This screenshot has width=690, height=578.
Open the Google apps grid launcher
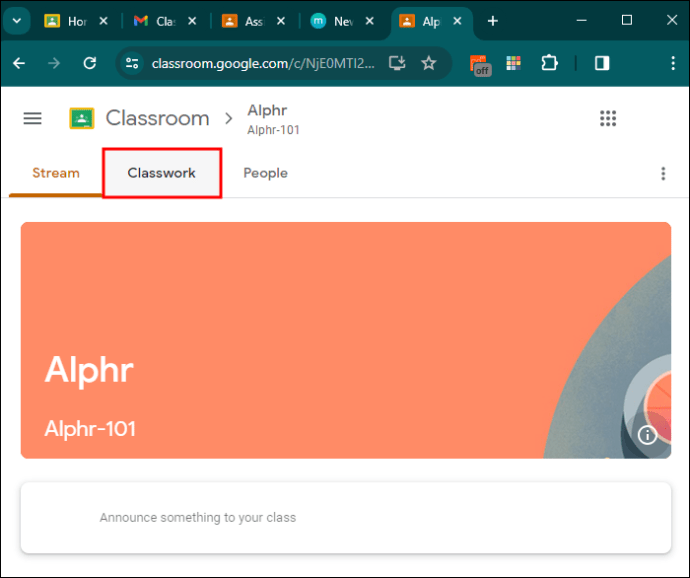pyautogui.click(x=608, y=118)
